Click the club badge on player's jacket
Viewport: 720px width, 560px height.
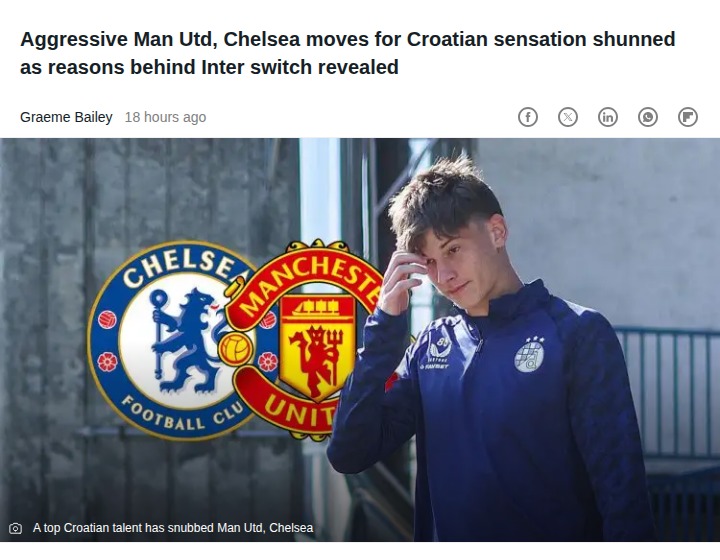[529, 355]
